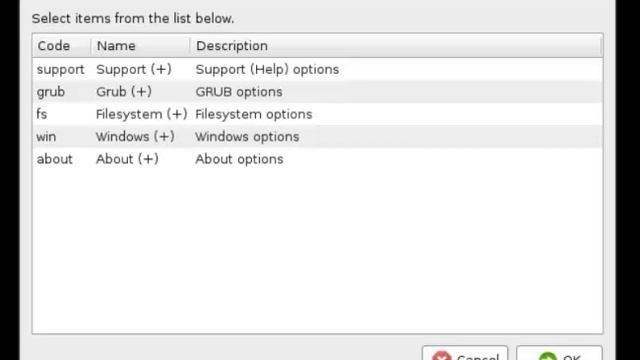
Task: Click the Description column header
Action: (x=396, y=46)
